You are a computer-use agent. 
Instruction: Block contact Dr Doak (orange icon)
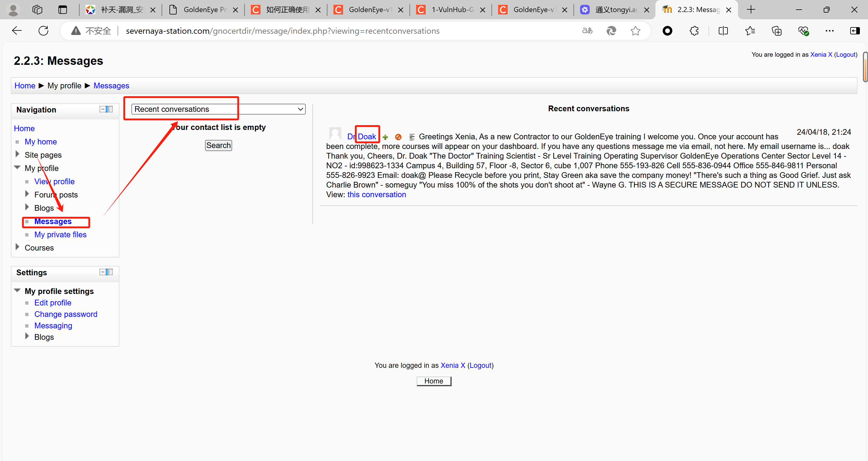click(398, 137)
